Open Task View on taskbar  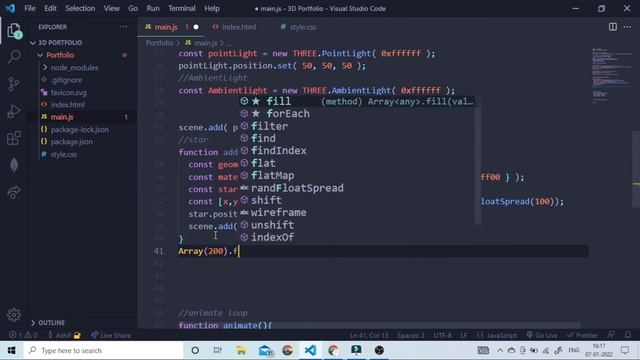click(x=218, y=350)
